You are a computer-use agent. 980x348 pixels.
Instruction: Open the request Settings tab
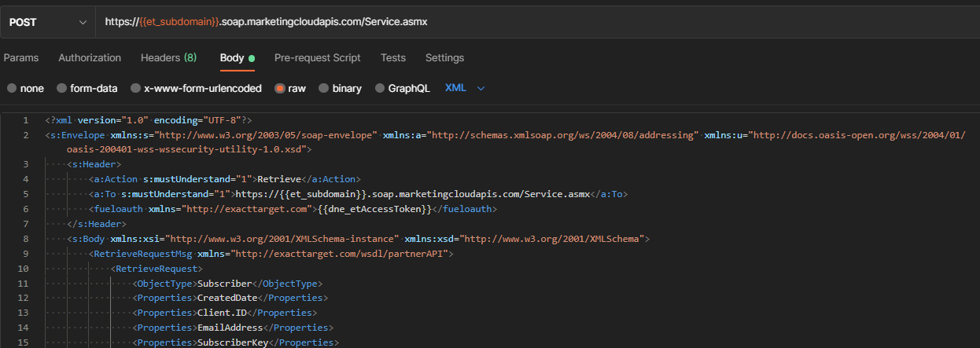pos(444,57)
